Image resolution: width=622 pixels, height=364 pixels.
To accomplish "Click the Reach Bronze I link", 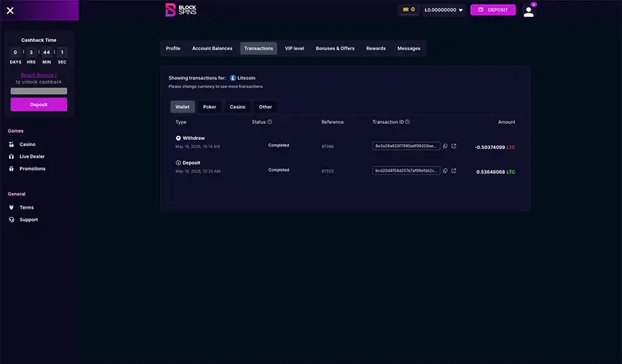I will pyautogui.click(x=38, y=75).
